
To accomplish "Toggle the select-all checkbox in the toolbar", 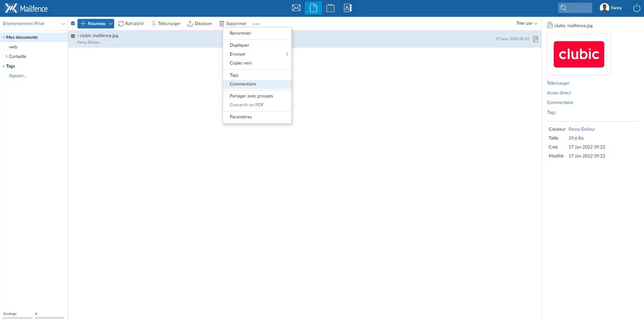I will click(73, 24).
